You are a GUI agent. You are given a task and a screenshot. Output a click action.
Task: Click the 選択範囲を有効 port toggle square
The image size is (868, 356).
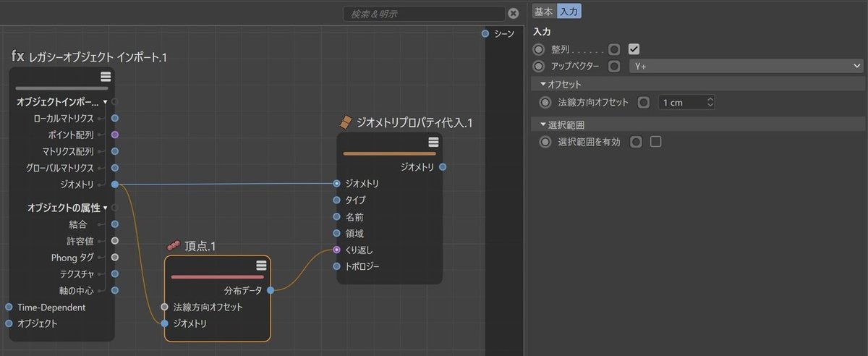pyautogui.click(x=637, y=142)
